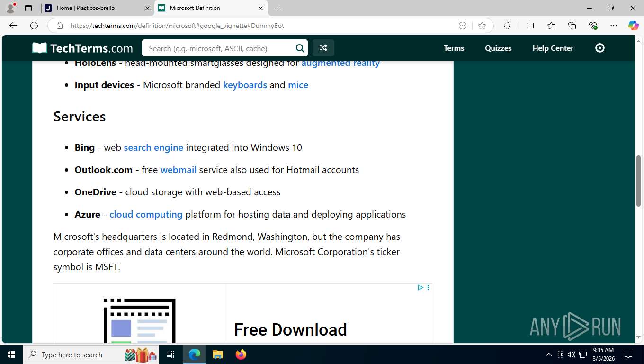Click the Services heading
This screenshot has width=644, height=364.
(x=80, y=116)
